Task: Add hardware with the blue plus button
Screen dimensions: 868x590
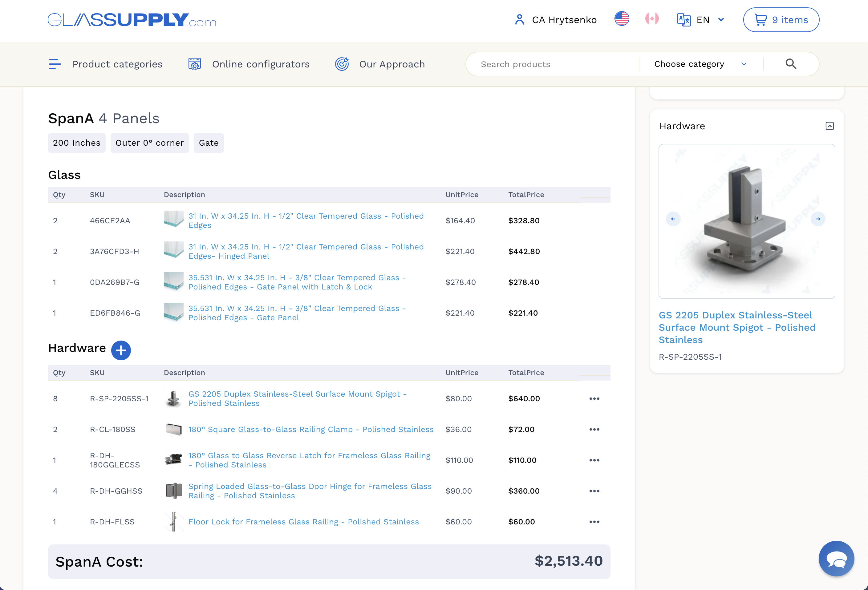Action: [x=121, y=350]
